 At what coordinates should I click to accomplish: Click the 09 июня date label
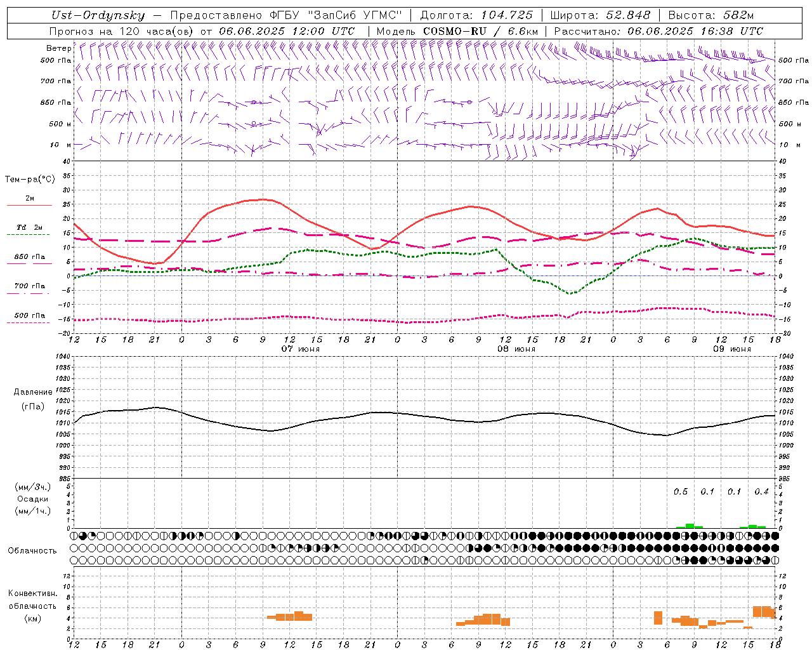[731, 349]
